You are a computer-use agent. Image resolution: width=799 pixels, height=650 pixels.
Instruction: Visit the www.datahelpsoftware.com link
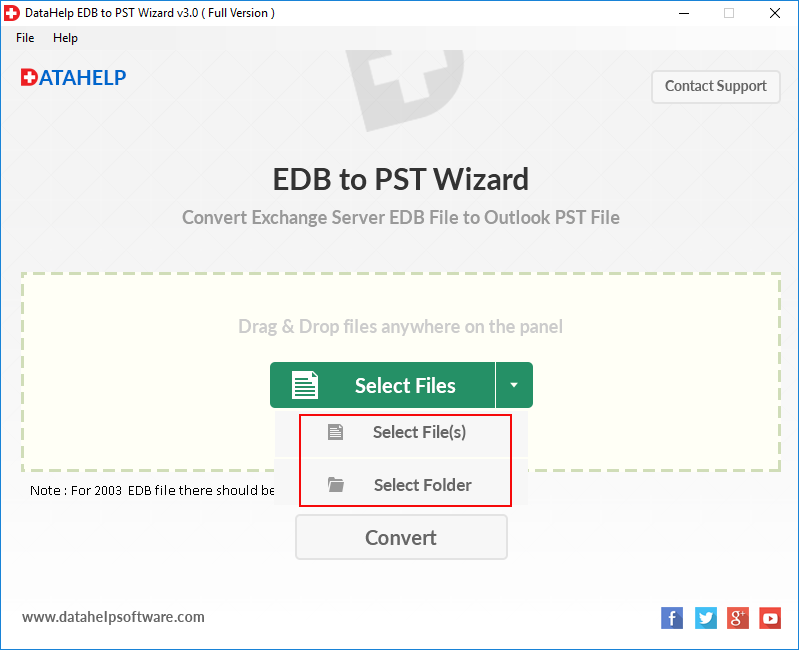click(x=113, y=617)
